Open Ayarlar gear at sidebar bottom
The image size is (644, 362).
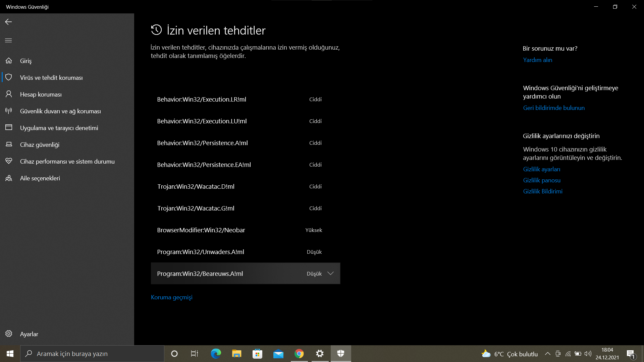click(x=9, y=334)
